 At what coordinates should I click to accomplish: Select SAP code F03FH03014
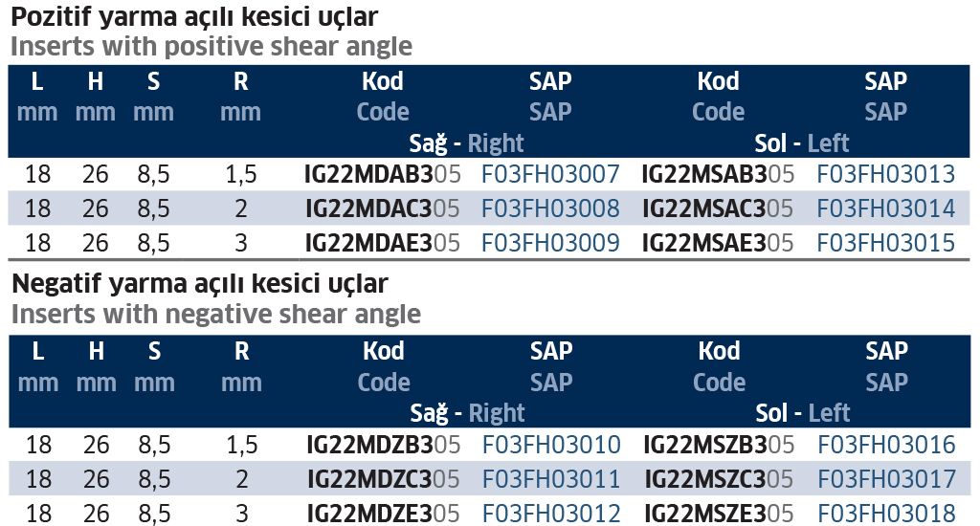coord(886,208)
